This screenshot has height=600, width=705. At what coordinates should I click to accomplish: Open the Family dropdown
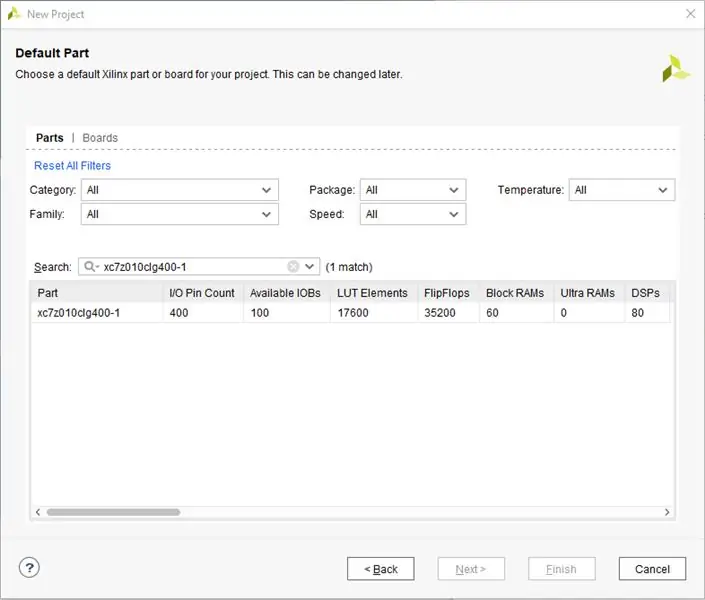coord(180,214)
